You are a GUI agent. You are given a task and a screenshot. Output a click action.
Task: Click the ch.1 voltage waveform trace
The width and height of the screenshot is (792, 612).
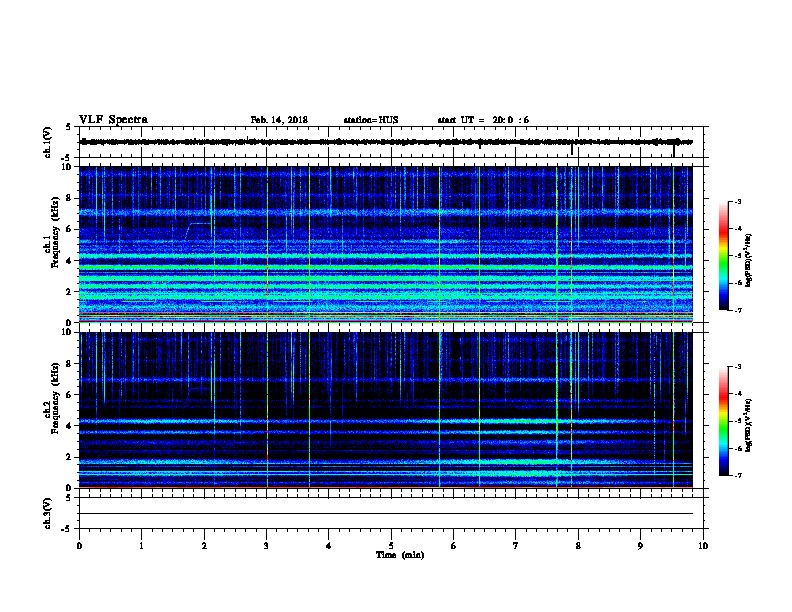[x=386, y=142]
